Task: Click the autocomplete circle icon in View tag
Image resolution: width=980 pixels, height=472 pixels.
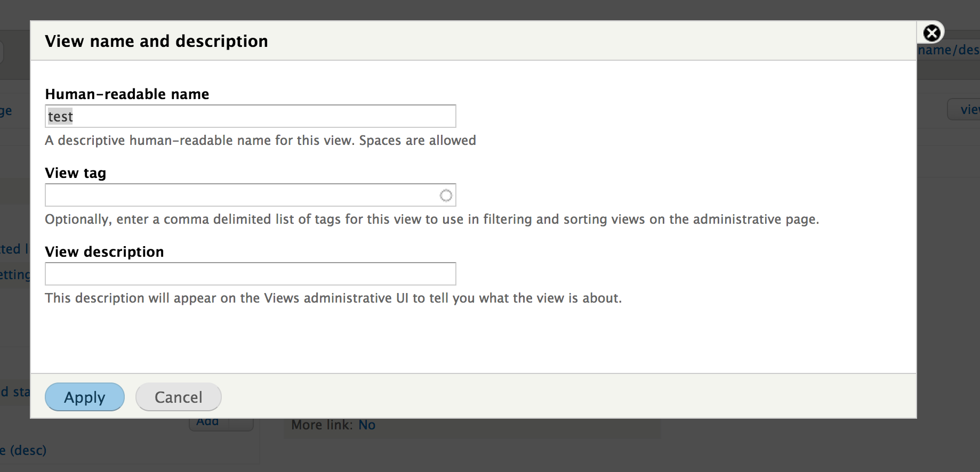Action: 446,196
